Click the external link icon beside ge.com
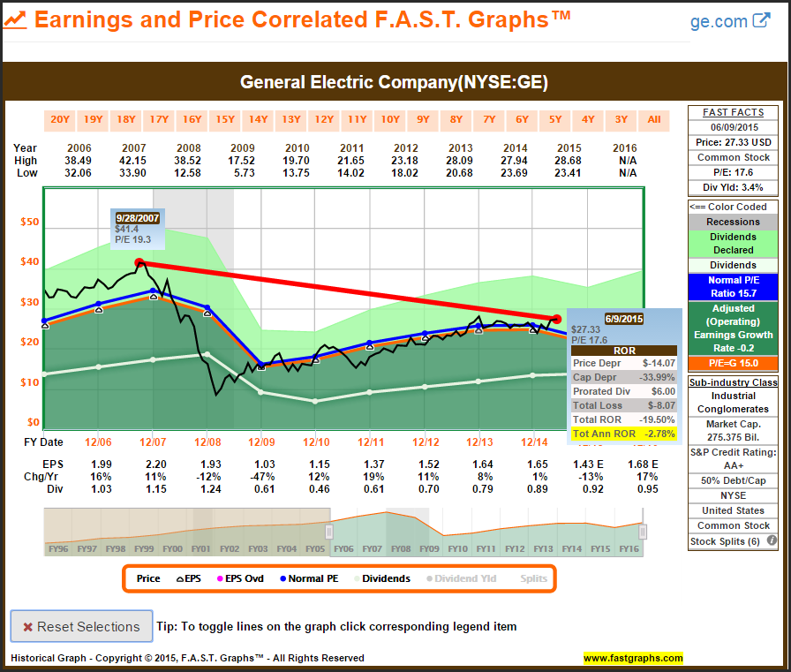 pyautogui.click(x=761, y=20)
